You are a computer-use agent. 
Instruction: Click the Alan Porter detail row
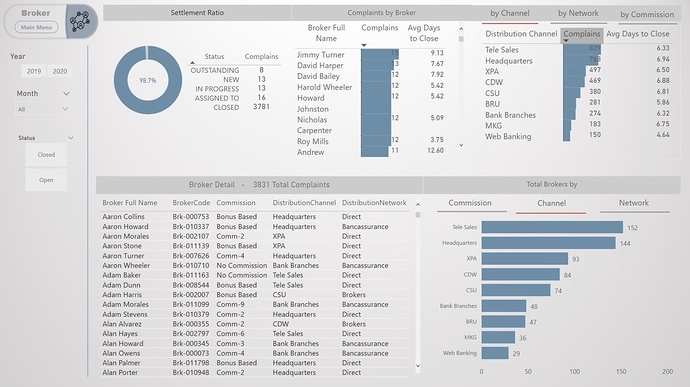255,372
